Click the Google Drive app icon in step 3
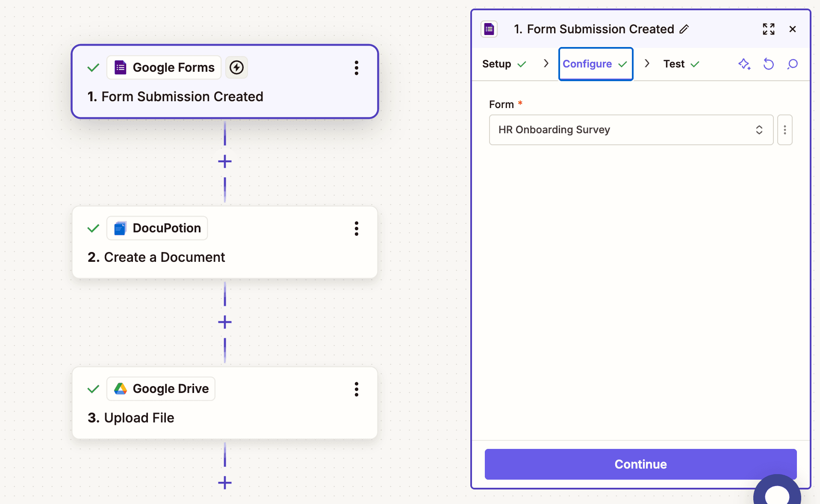This screenshot has width=820, height=504. pyautogui.click(x=121, y=389)
